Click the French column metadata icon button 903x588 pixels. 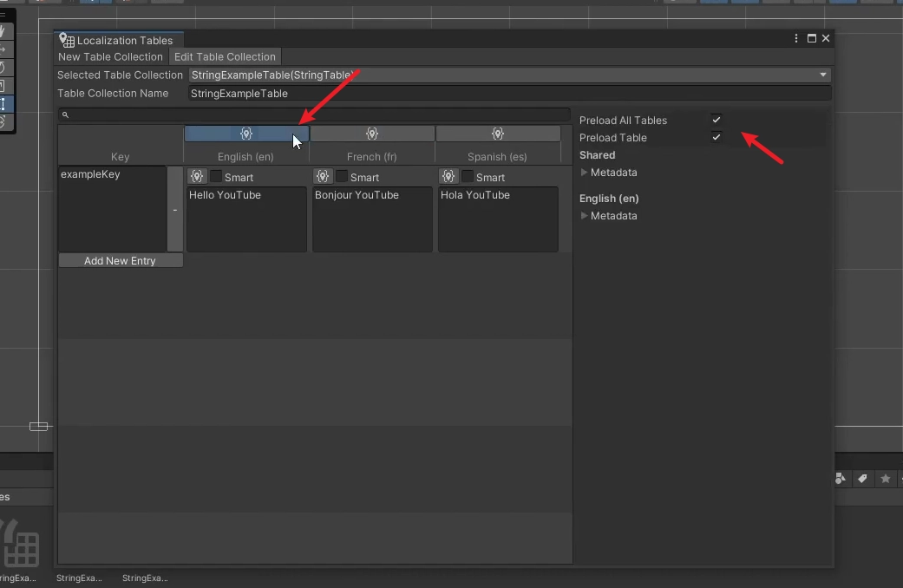pyautogui.click(x=372, y=134)
